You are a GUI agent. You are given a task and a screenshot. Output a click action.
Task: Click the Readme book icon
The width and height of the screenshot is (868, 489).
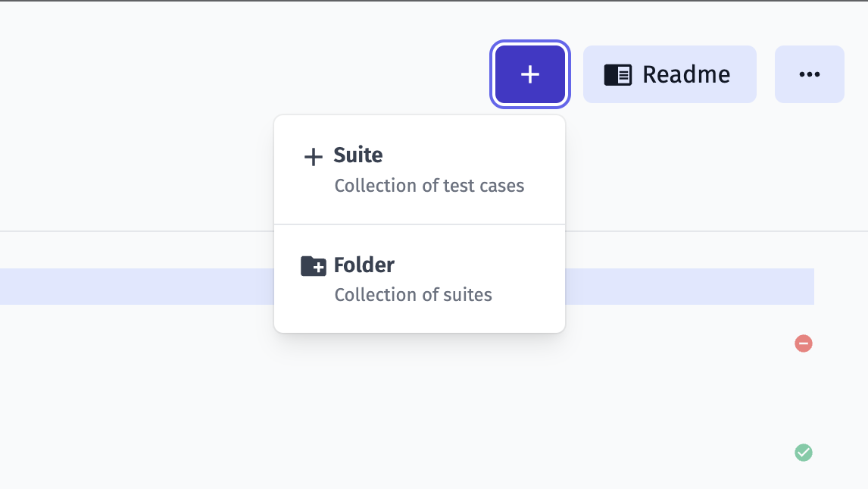[x=618, y=74]
